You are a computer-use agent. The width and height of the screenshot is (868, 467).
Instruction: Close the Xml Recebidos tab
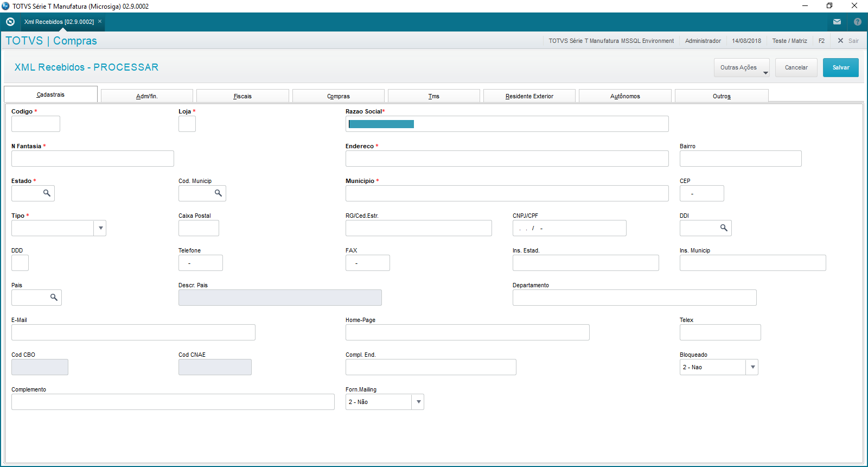(100, 22)
